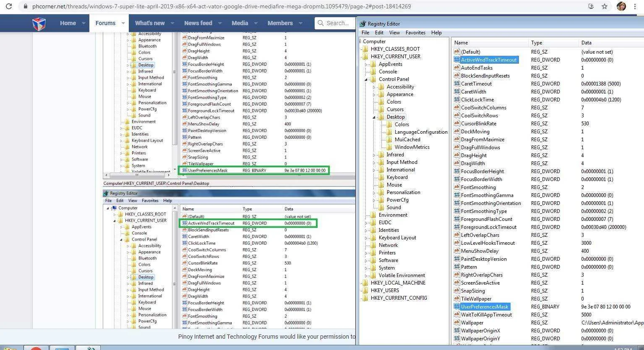The width and height of the screenshot is (644, 350).
Task: Click the Cursors key folder icon
Action: point(381,109)
